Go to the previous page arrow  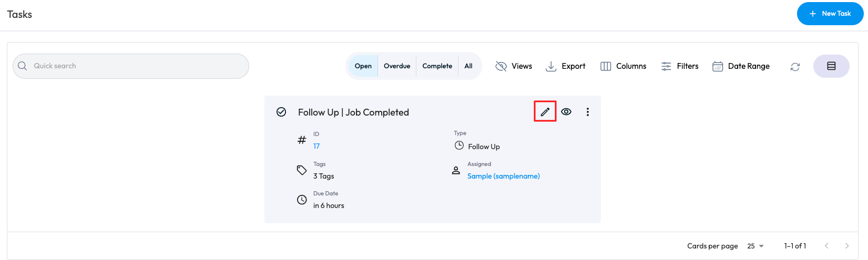(x=826, y=246)
